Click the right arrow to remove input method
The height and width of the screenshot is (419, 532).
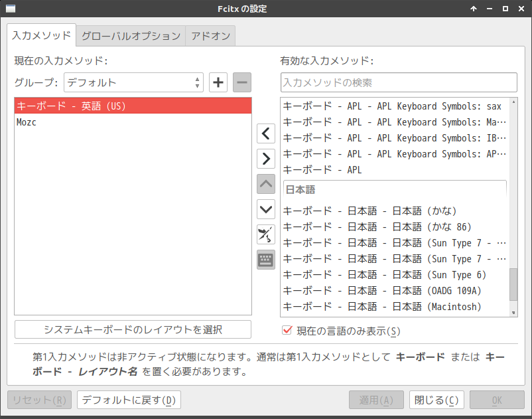click(x=265, y=159)
